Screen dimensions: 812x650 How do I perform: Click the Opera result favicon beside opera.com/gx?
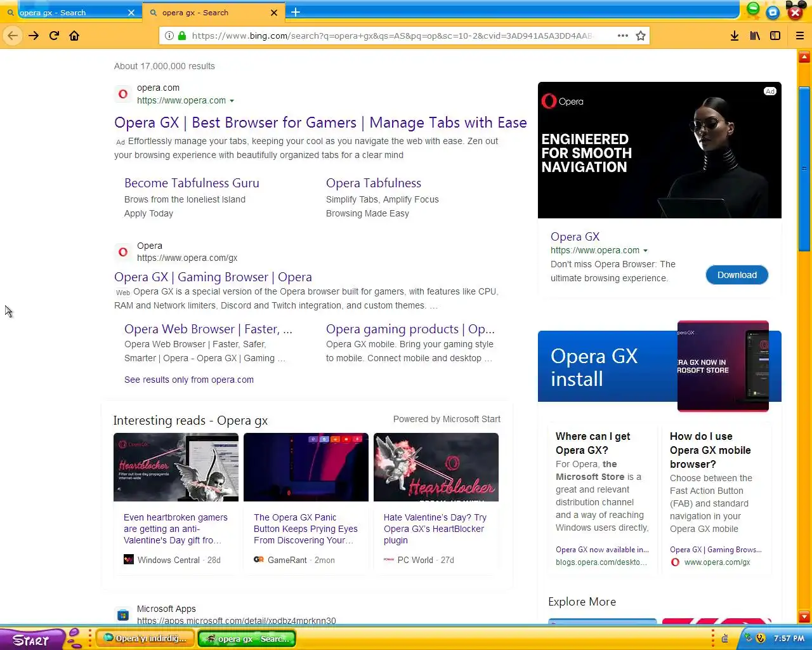point(123,252)
